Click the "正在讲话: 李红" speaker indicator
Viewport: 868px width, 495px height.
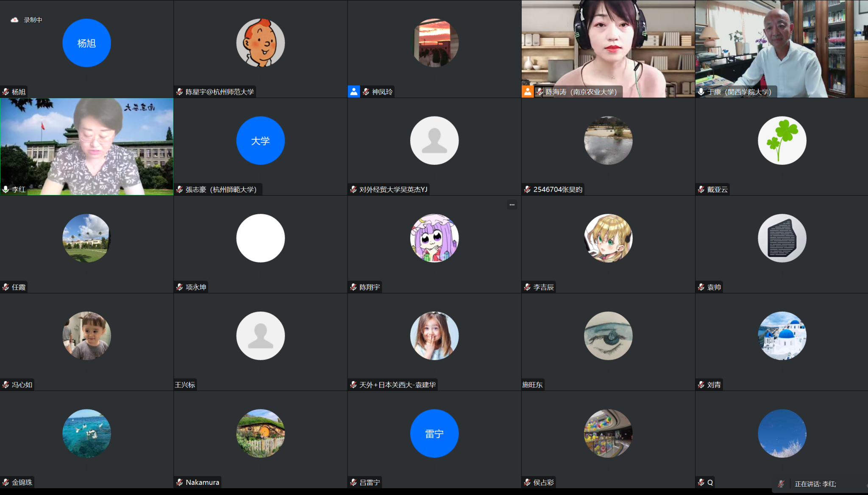[x=815, y=484]
